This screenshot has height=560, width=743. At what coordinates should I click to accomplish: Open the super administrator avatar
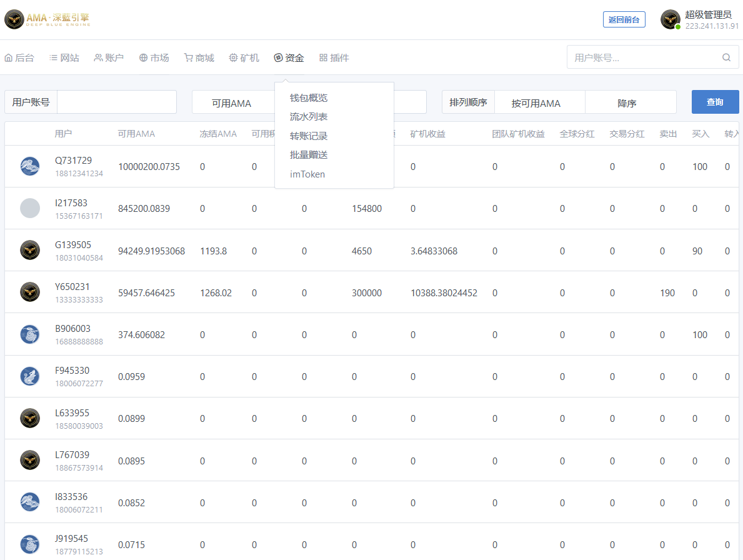coord(670,19)
